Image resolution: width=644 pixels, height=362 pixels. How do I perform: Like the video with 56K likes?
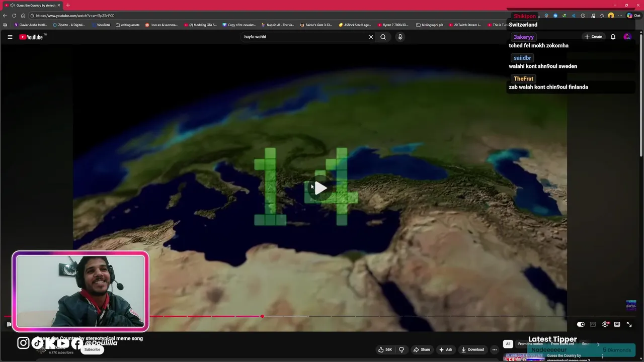pyautogui.click(x=385, y=349)
